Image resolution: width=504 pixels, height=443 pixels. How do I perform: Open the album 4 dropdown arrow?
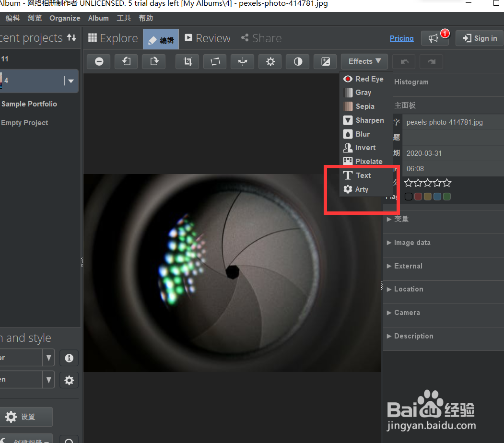pos(71,81)
